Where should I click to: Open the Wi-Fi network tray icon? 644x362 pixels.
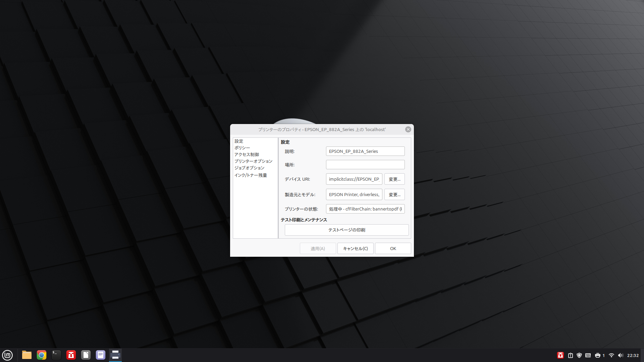click(x=611, y=355)
